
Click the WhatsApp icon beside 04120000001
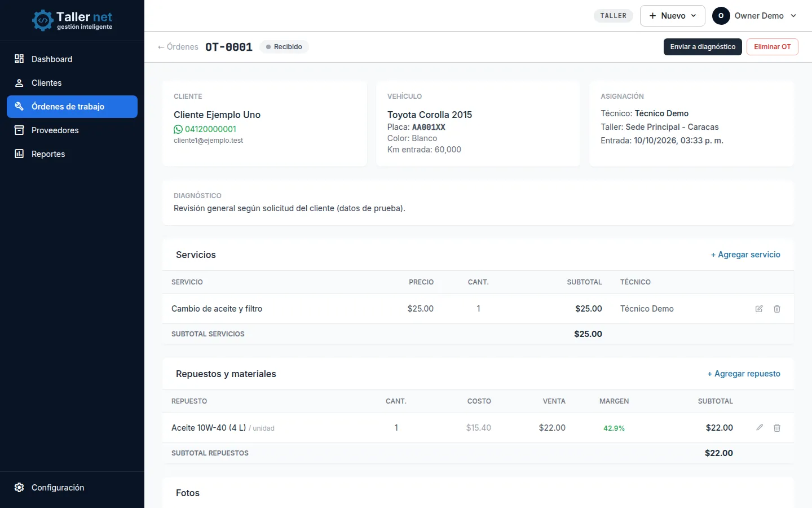pos(178,129)
